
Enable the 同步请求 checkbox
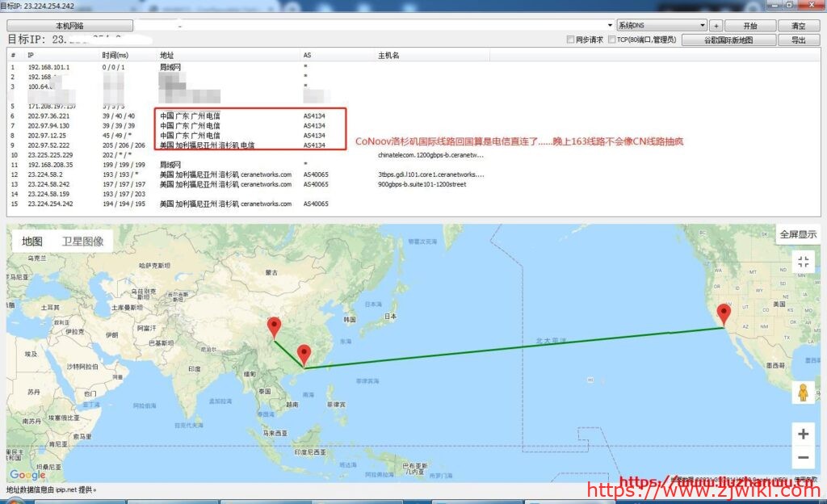coord(571,40)
